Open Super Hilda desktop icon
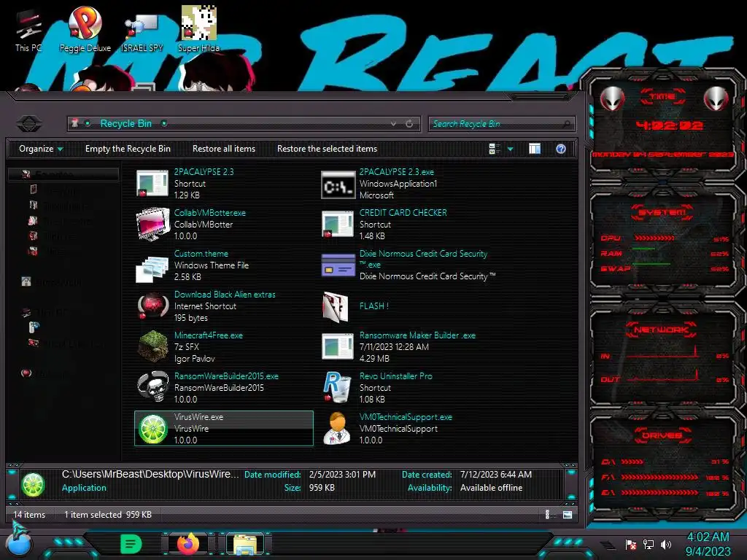 click(x=198, y=29)
